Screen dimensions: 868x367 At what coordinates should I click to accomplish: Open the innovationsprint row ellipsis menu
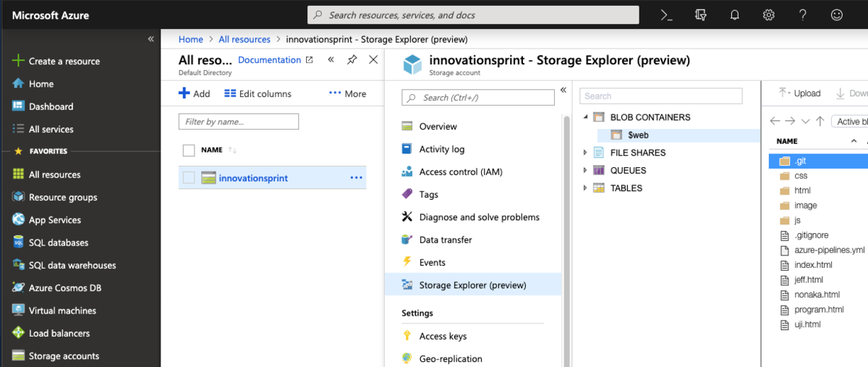click(356, 178)
